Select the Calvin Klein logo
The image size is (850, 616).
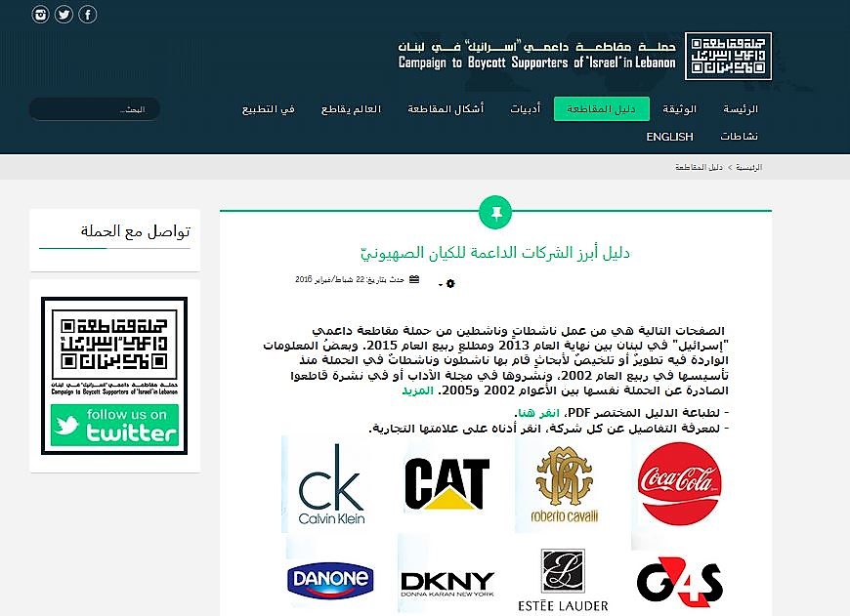pos(331,484)
